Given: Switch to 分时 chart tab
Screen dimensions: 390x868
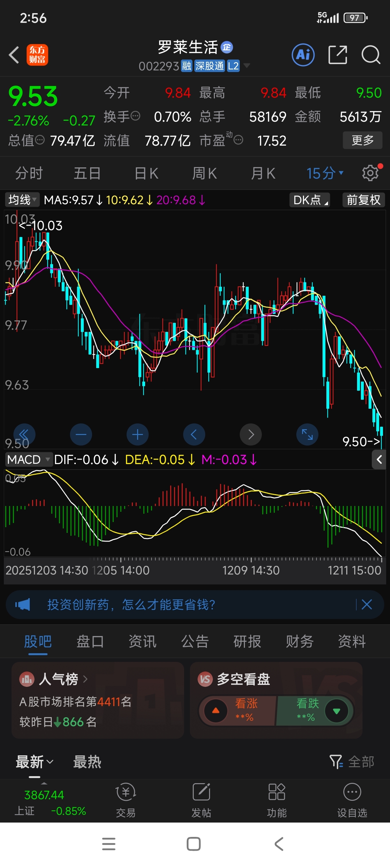Looking at the screenshot, I should coord(29,173).
